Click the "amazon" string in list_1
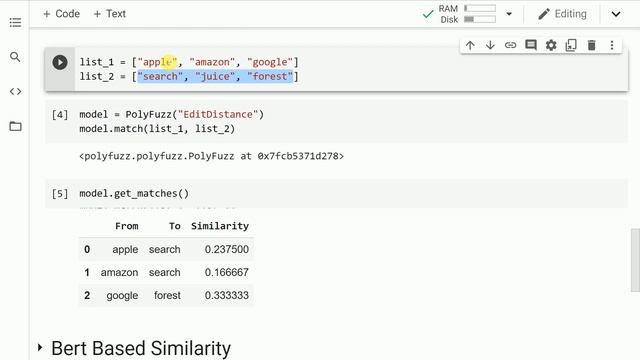This screenshot has height=360, width=640. tap(212, 62)
